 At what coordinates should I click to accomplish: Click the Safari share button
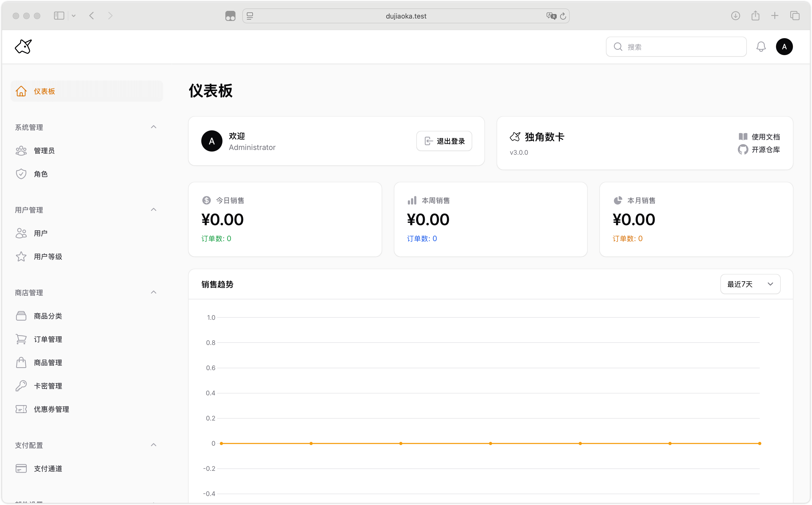[755, 15]
